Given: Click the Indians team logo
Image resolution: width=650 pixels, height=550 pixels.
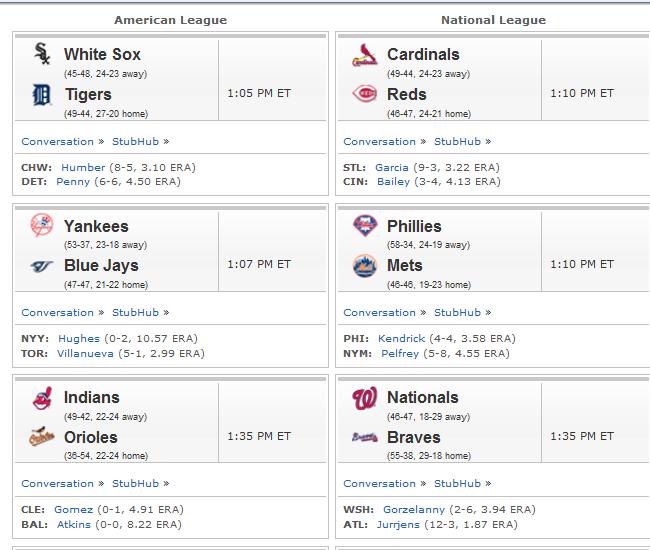Looking at the screenshot, I should coord(43,398).
